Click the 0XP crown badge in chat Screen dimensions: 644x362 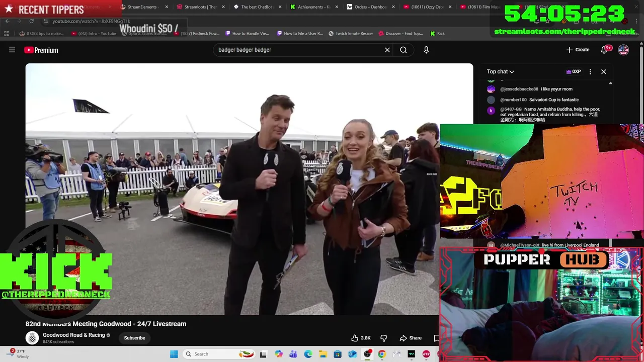coord(574,71)
